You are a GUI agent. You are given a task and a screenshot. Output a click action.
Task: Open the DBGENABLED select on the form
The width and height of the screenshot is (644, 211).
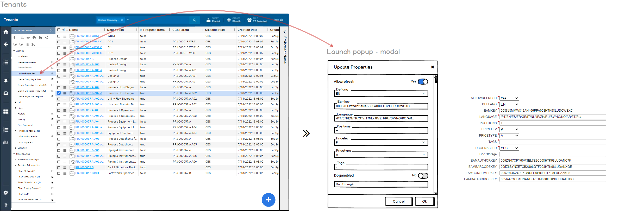point(509,148)
